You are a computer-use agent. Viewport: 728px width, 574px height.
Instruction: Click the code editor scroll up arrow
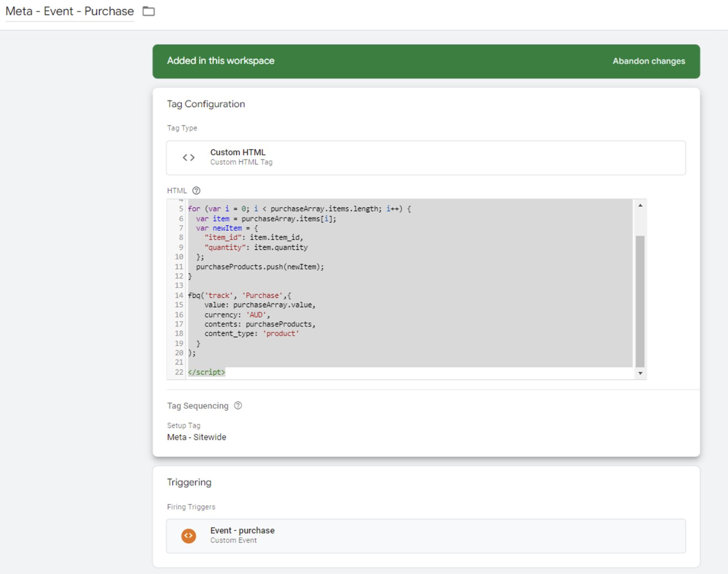640,206
